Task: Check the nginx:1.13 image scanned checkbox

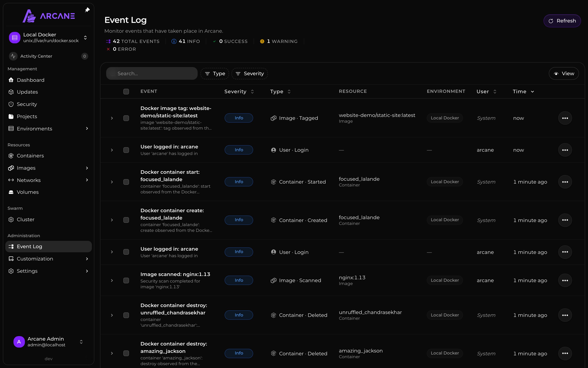Action: click(x=126, y=280)
